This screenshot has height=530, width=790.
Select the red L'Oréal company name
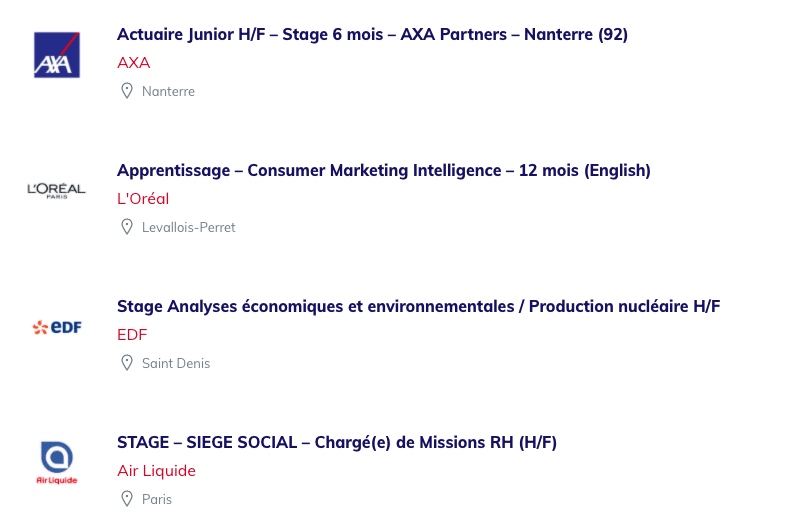143,198
